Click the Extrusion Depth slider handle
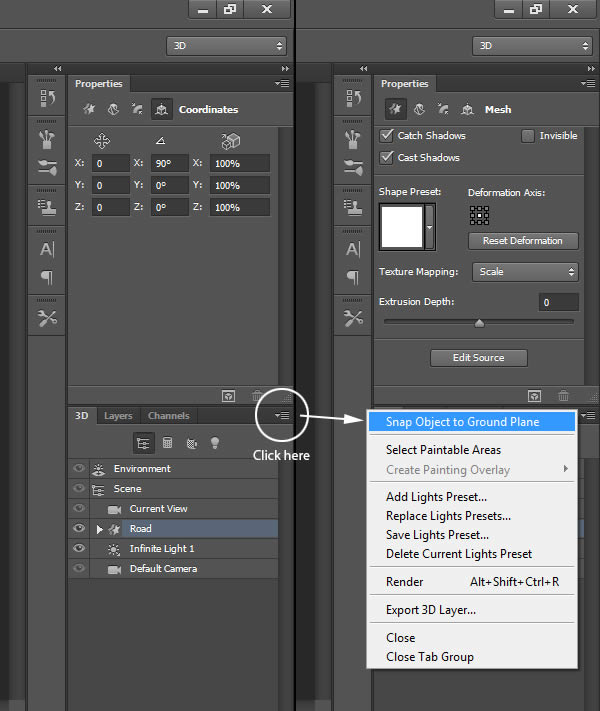Image resolution: width=600 pixels, height=711 pixels. pos(479,323)
